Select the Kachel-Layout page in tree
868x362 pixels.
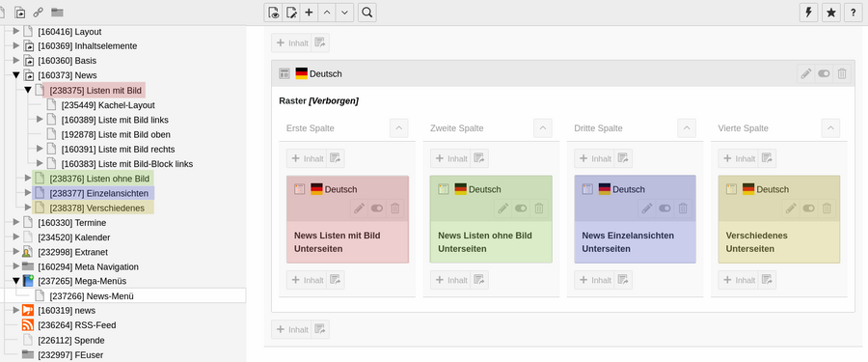tap(108, 105)
